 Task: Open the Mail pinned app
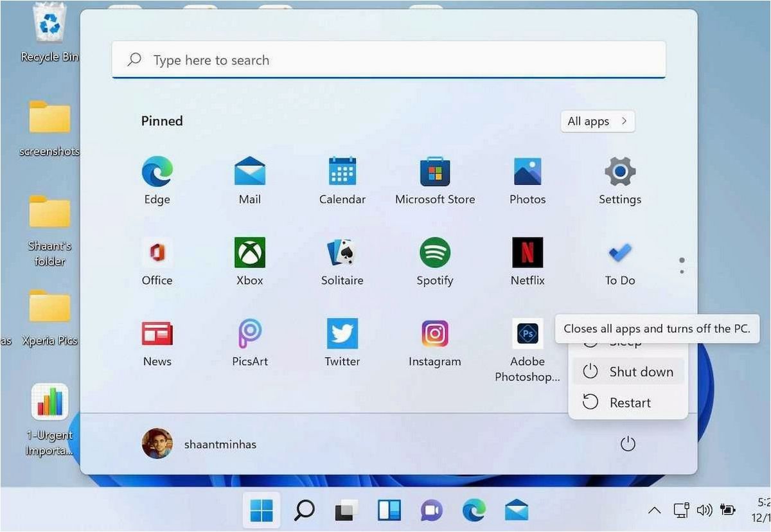point(249,181)
